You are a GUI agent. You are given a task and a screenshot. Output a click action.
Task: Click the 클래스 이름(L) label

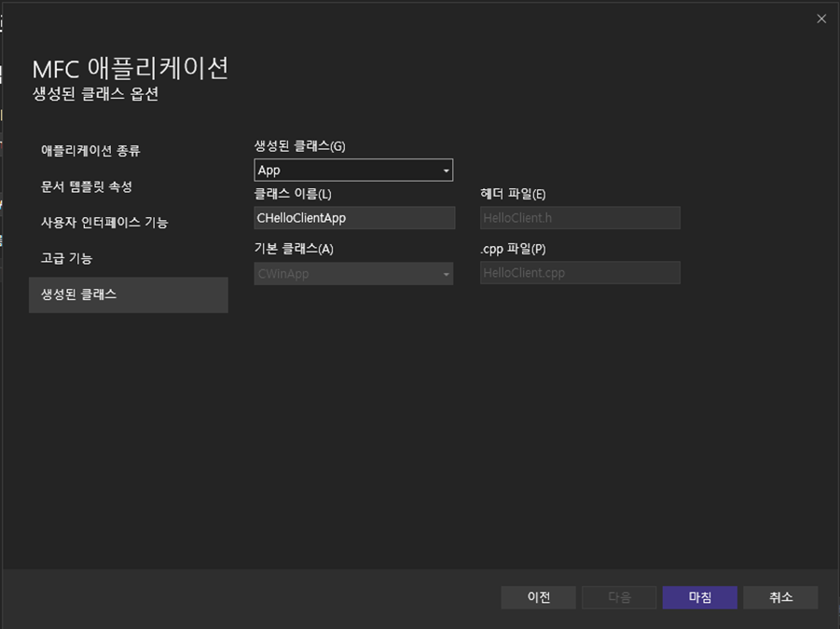tap(293, 194)
